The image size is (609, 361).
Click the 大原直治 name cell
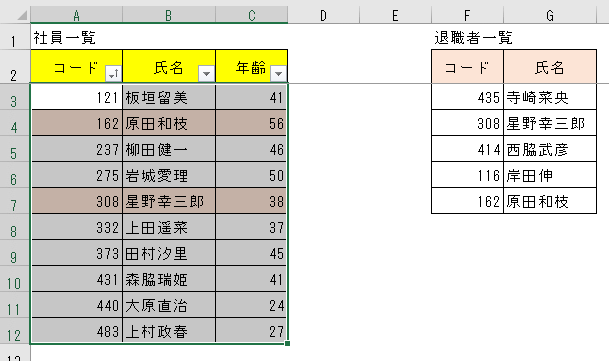[169, 305]
